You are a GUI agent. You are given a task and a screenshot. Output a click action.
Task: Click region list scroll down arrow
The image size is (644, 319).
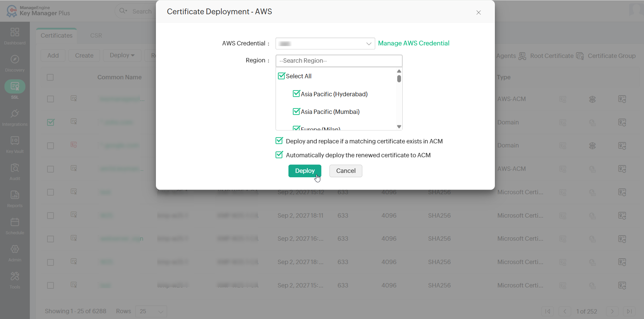[399, 127]
